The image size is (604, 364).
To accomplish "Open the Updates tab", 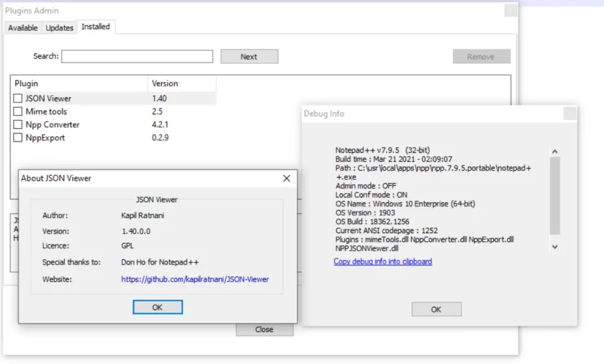I will tap(60, 28).
